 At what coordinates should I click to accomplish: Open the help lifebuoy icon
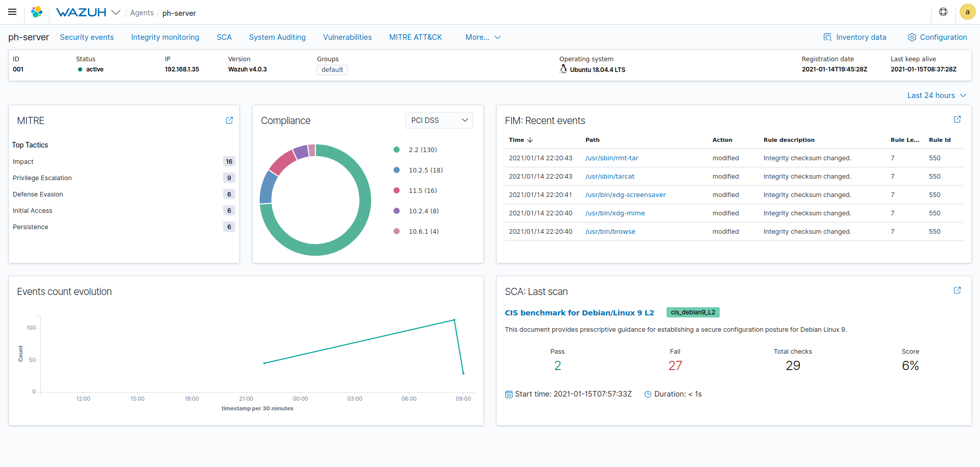tap(943, 12)
